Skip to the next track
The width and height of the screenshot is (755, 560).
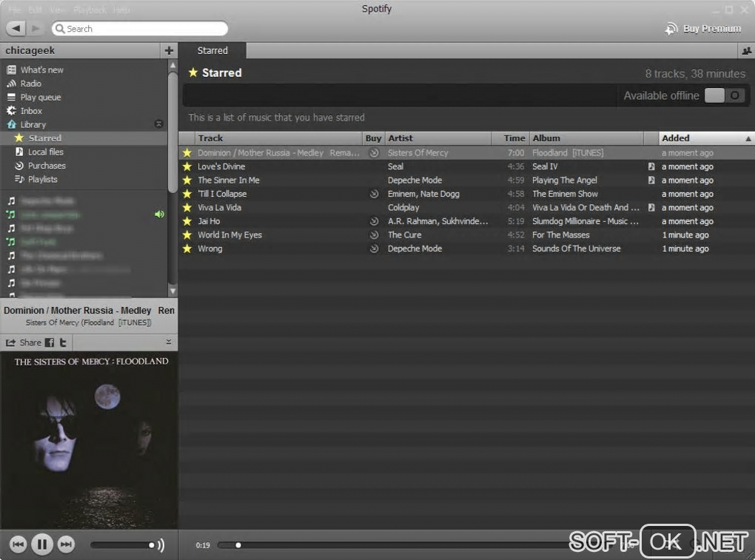pyautogui.click(x=66, y=544)
